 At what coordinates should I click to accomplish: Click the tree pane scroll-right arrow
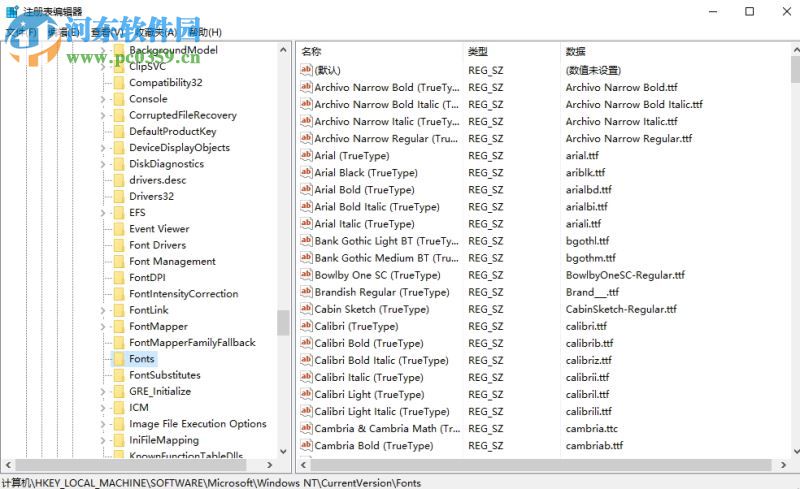point(269,465)
